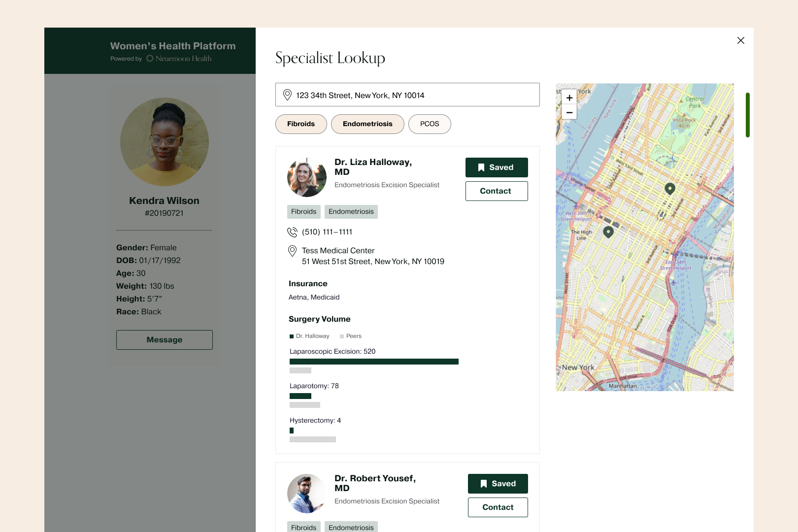Image resolution: width=798 pixels, height=532 pixels.
Task: Open Dr. Liza Halloway's profile photo
Action: 307,177
